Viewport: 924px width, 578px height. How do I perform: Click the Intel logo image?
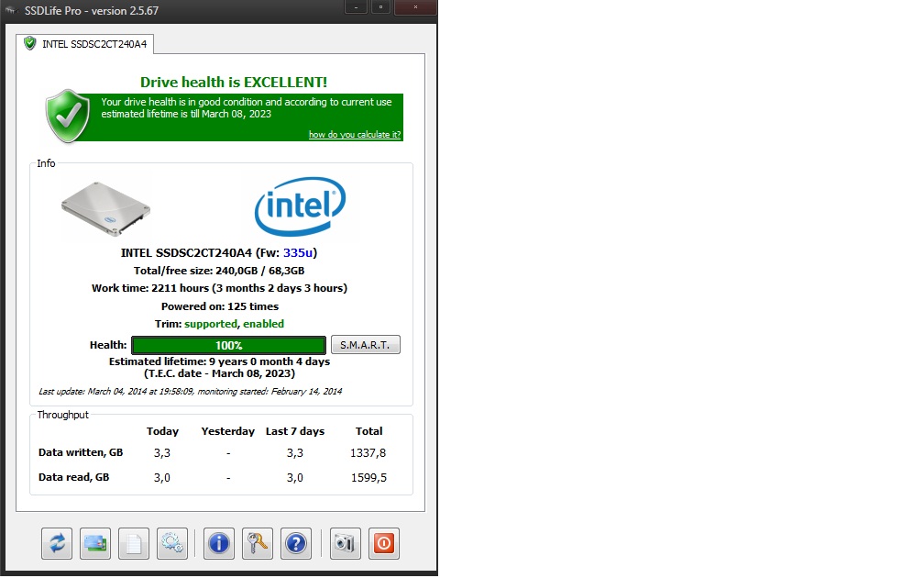pos(300,206)
